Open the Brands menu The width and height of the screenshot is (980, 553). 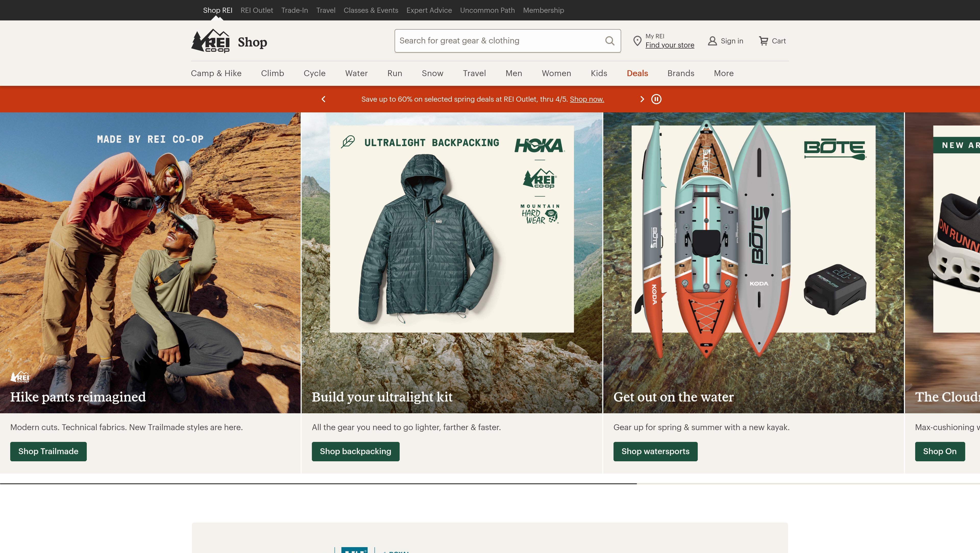coord(681,73)
